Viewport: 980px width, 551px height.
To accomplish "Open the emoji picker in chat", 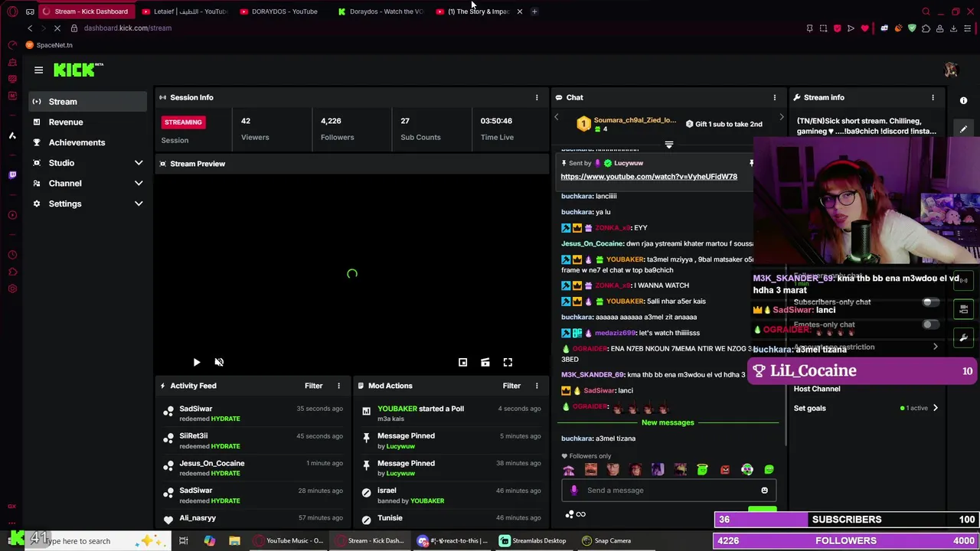I will point(764,491).
